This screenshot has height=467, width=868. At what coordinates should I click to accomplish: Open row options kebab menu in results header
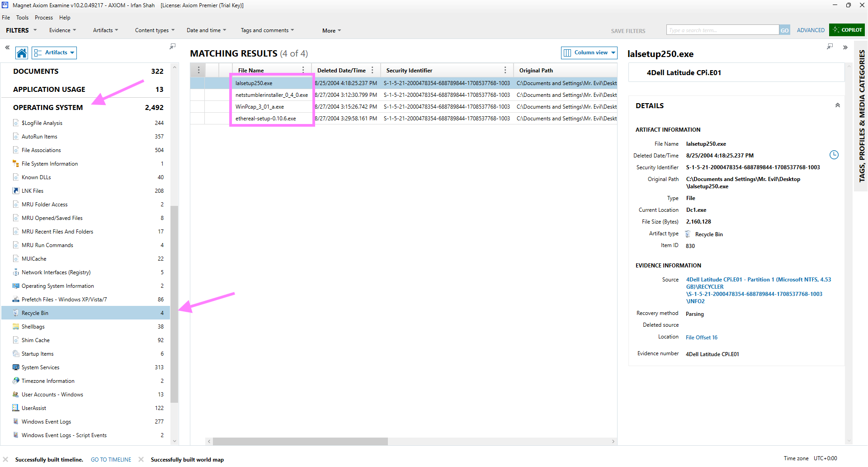pos(198,70)
